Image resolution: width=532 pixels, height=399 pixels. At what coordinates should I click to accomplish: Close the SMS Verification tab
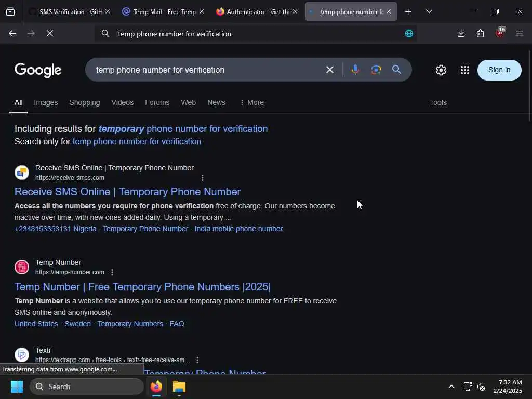click(108, 12)
